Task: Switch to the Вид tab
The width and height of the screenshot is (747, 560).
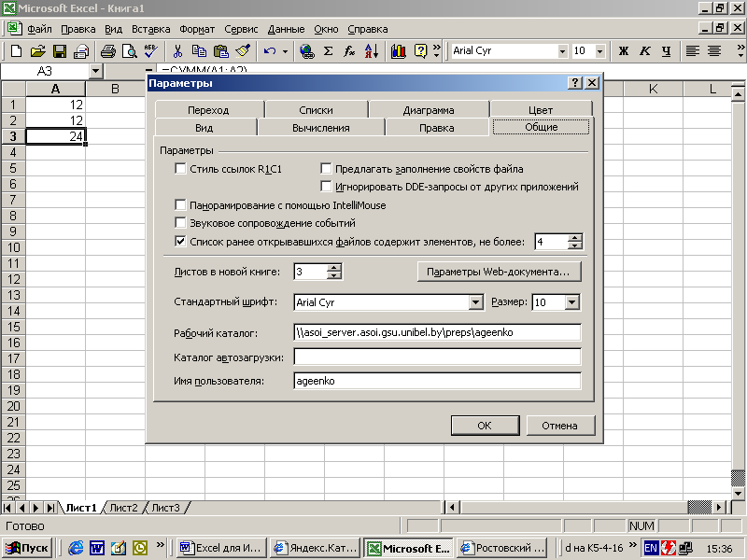Action: 204,128
